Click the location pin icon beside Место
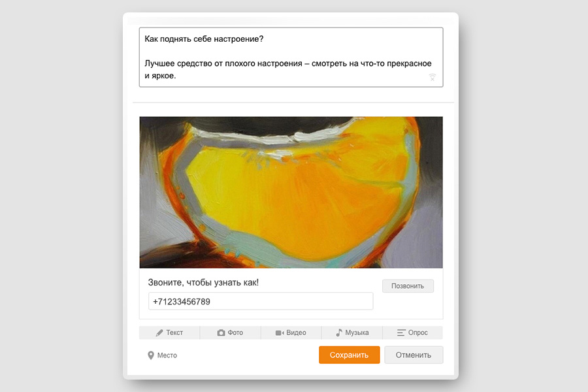Viewport: 588px width, 392px height. click(151, 355)
